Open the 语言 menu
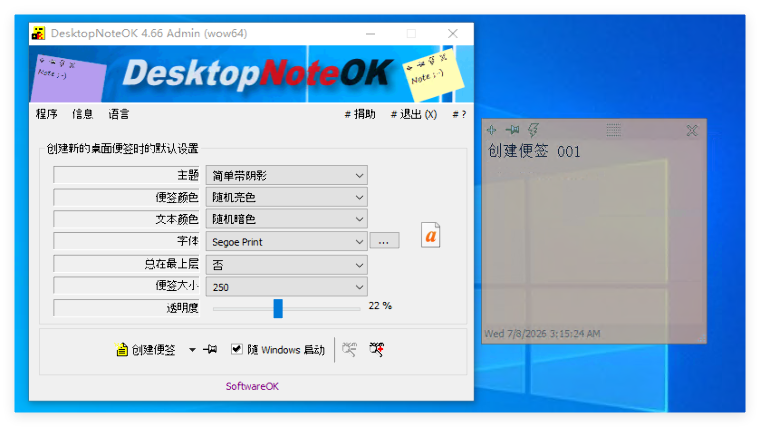The width and height of the screenshot is (760, 427). click(119, 114)
